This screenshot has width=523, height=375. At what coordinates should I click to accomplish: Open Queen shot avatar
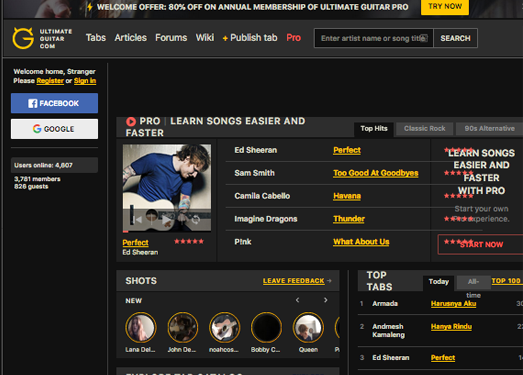[x=308, y=328]
